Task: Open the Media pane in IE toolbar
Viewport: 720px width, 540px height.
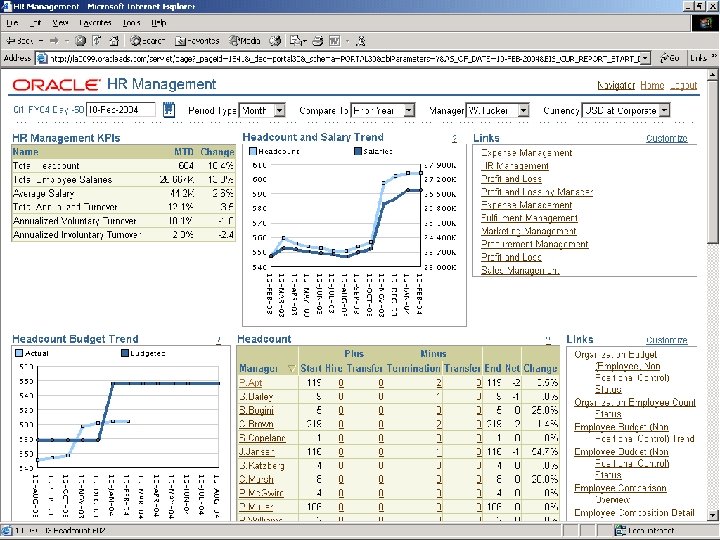Action: 245,41
